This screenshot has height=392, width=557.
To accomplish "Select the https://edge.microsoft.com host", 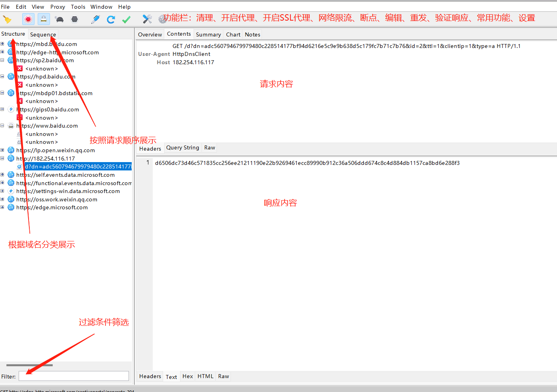I will click(x=52, y=207).
